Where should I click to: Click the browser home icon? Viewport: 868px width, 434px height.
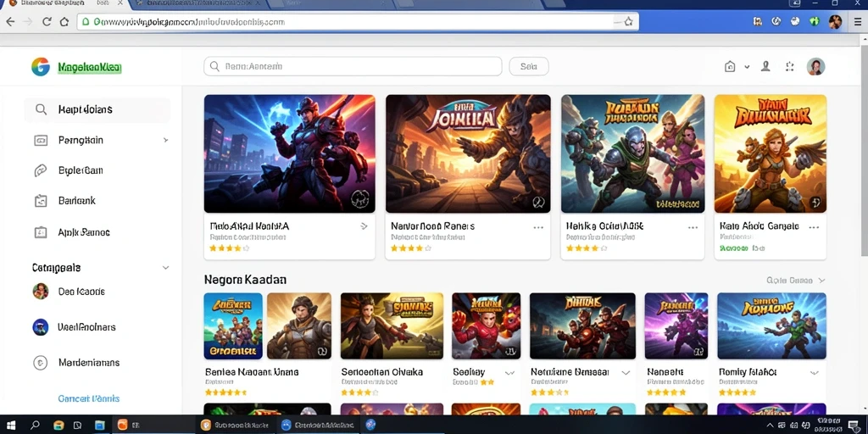click(64, 22)
